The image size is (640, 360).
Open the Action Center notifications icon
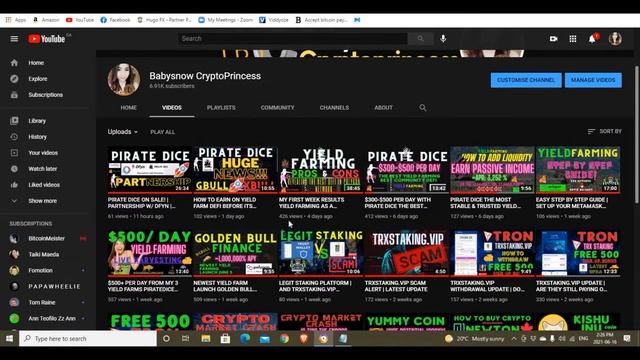coord(627,338)
